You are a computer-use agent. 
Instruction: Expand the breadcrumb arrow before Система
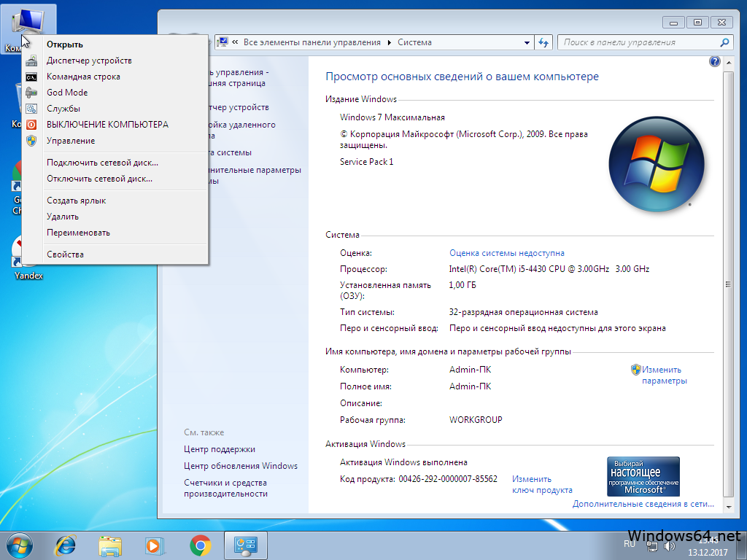pyautogui.click(x=390, y=42)
